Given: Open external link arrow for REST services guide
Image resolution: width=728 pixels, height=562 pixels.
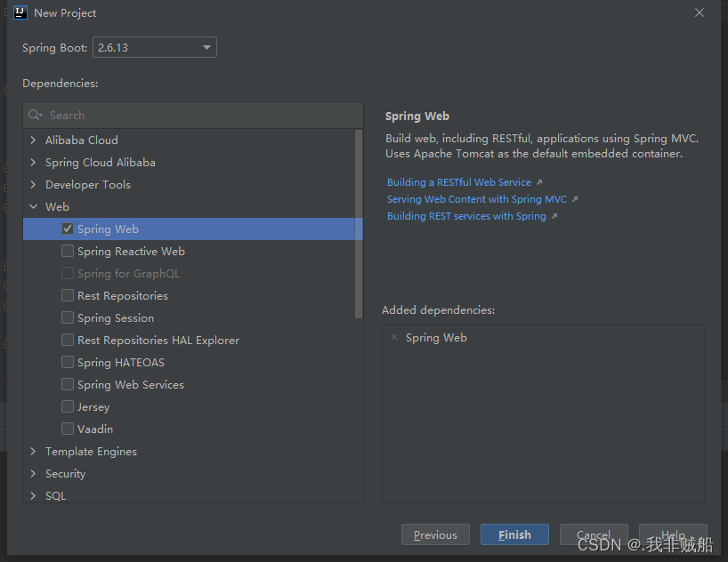Looking at the screenshot, I should tap(554, 216).
